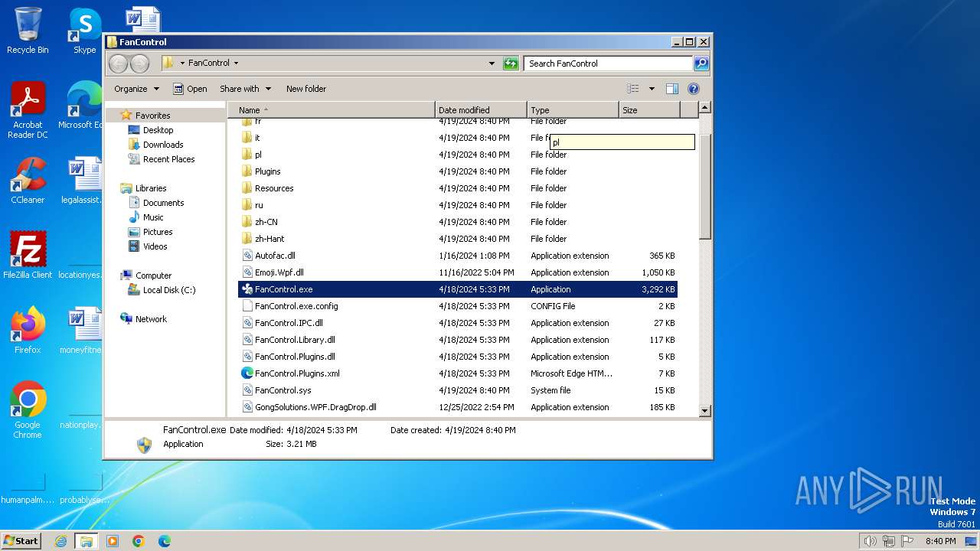Screen dimensions: 980x551
Task: Select Desktop in navigation pane
Action: point(158,130)
